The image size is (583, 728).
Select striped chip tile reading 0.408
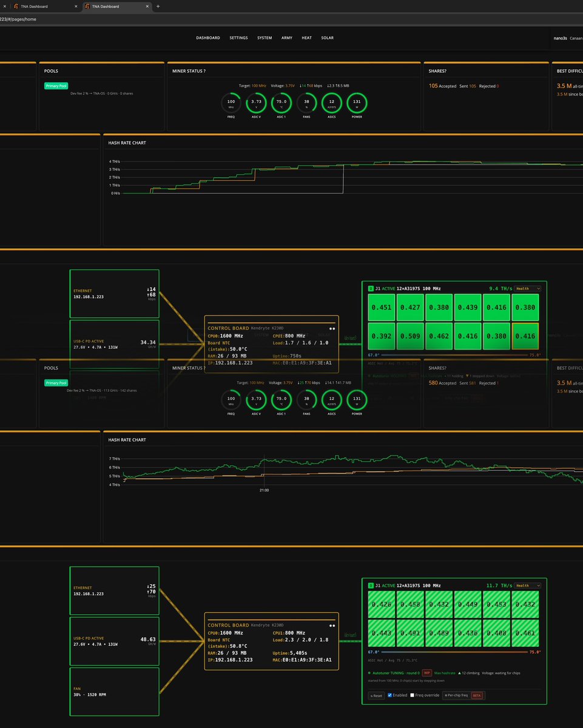[496, 633]
